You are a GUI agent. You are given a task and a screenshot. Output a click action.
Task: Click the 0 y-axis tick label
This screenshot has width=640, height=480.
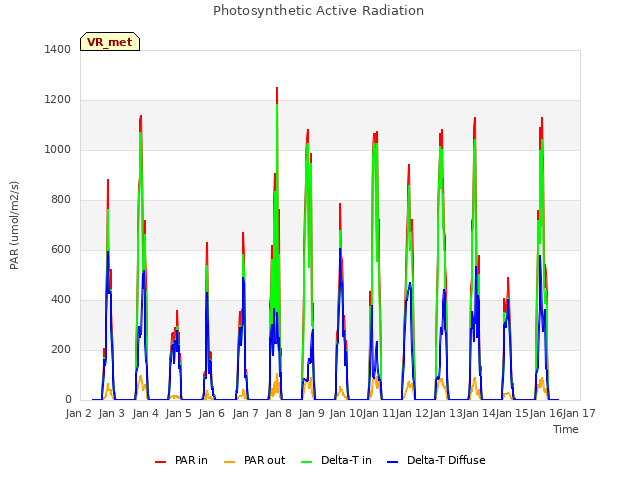tap(68, 400)
